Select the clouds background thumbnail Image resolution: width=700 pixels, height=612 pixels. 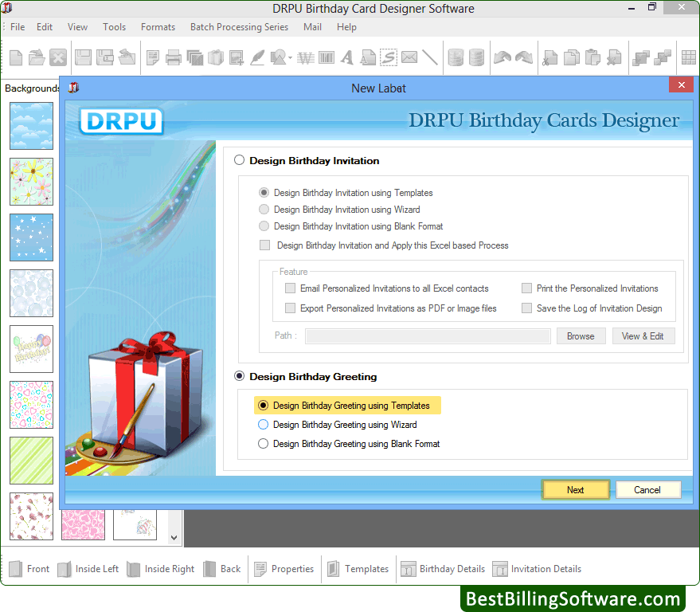point(31,126)
